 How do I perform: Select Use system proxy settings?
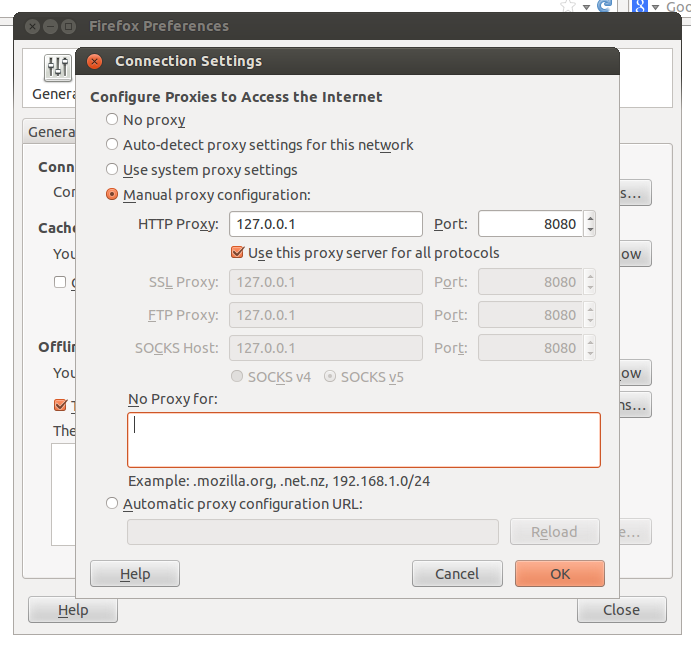point(112,170)
